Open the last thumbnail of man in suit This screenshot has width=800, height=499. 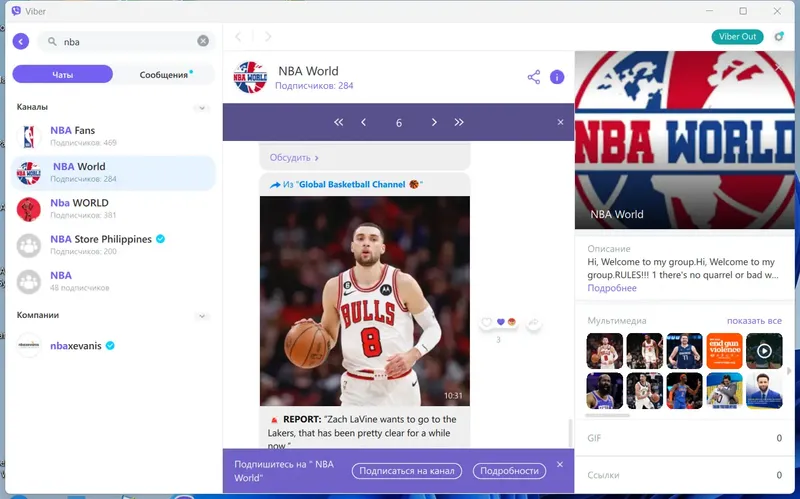point(764,391)
